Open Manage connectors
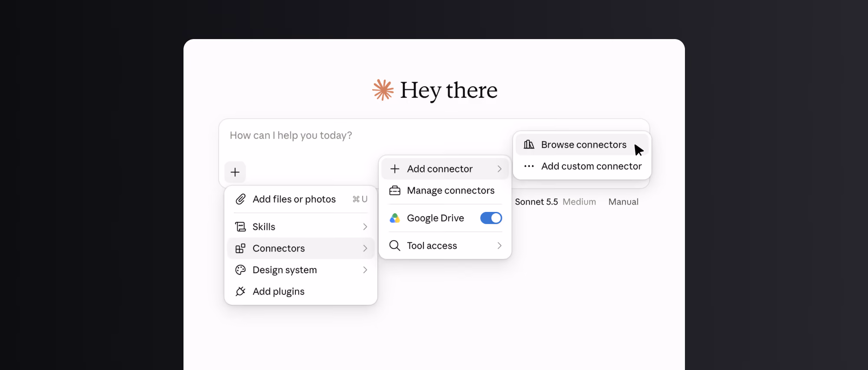The width and height of the screenshot is (868, 370). 445,191
